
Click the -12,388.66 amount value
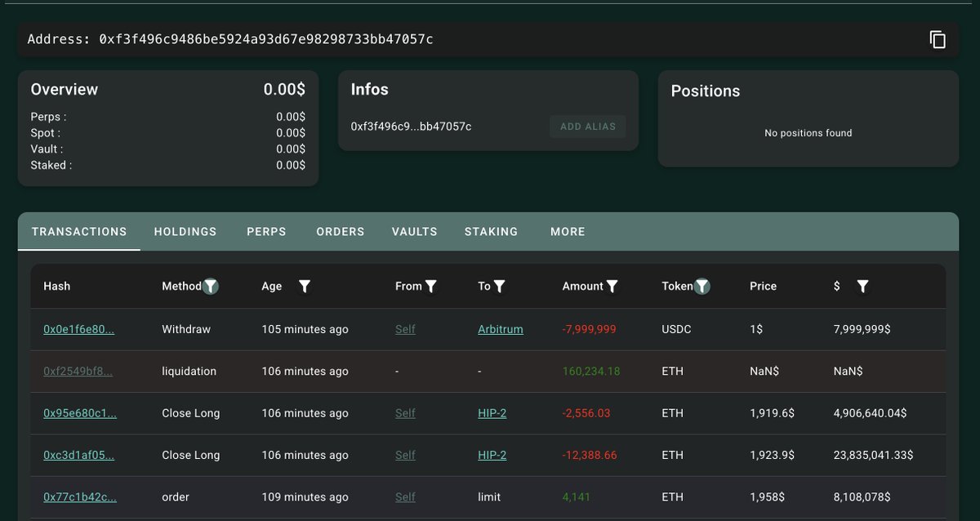(590, 455)
